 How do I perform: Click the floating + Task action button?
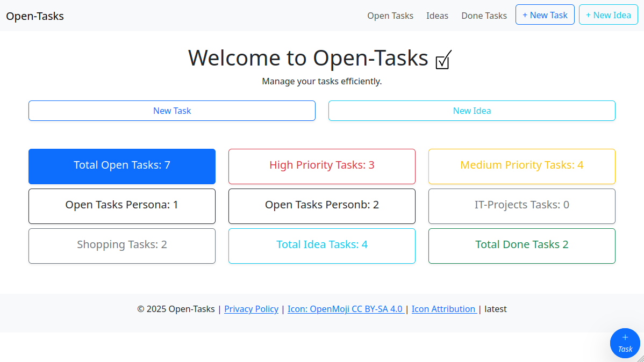pos(625,343)
